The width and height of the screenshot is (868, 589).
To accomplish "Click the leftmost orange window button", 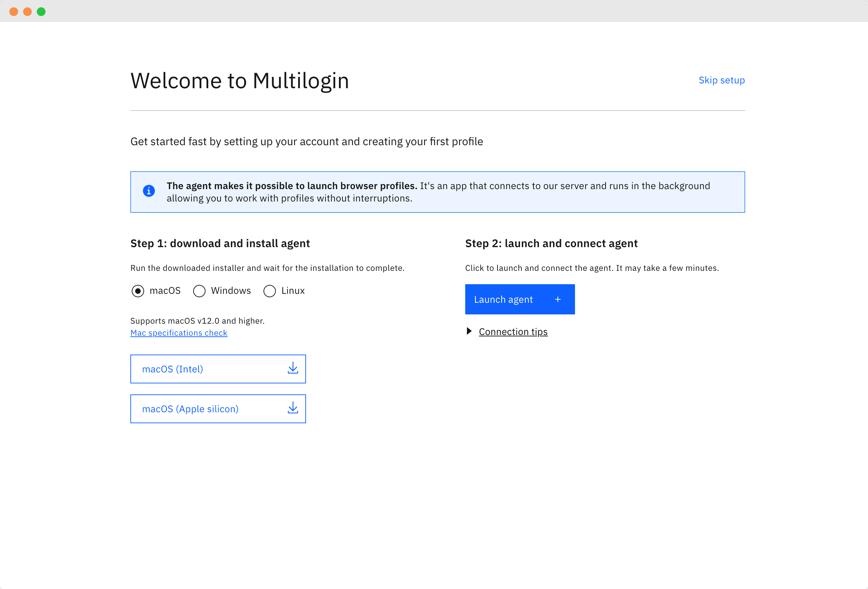I will click(14, 12).
